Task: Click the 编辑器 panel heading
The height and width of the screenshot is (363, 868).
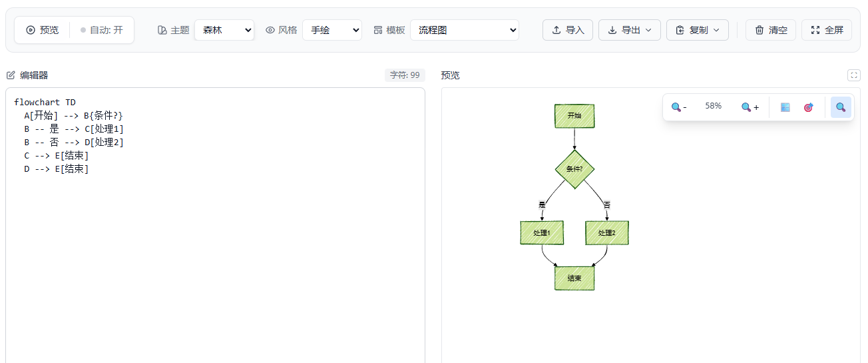Action: (34, 75)
